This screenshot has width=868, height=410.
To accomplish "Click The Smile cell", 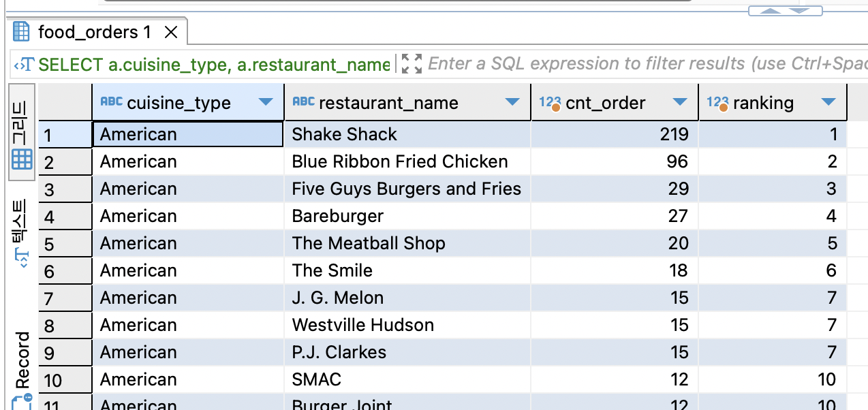I will coord(407,270).
